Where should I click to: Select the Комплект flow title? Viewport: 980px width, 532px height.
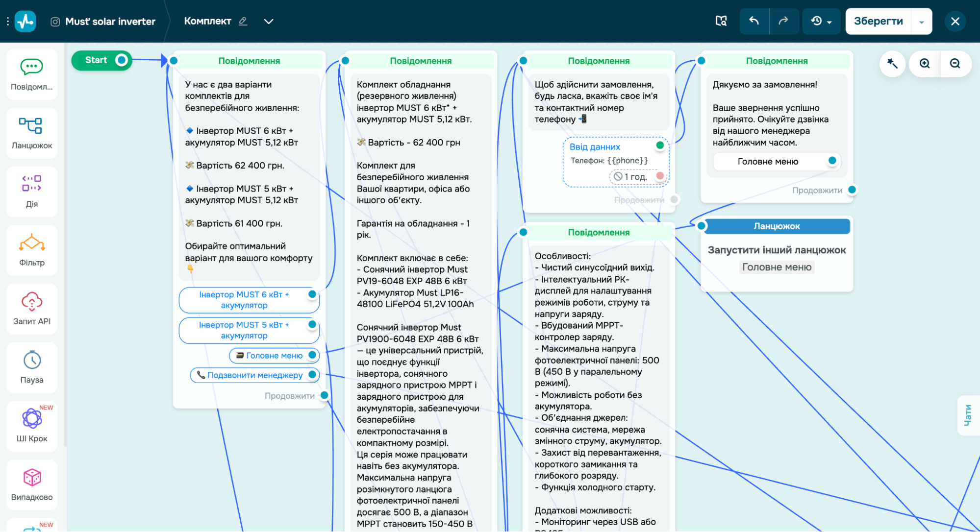[x=207, y=21]
